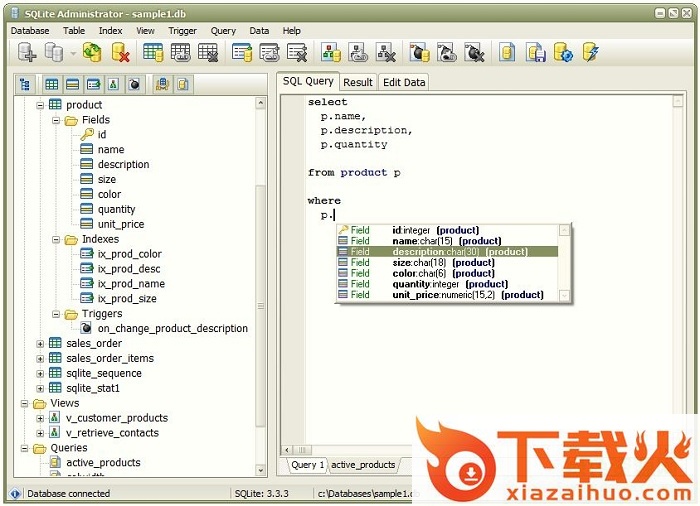Image resolution: width=700 pixels, height=506 pixels.
Task: Click the autocomplete popup's scroll-up arrow
Action: (565, 231)
